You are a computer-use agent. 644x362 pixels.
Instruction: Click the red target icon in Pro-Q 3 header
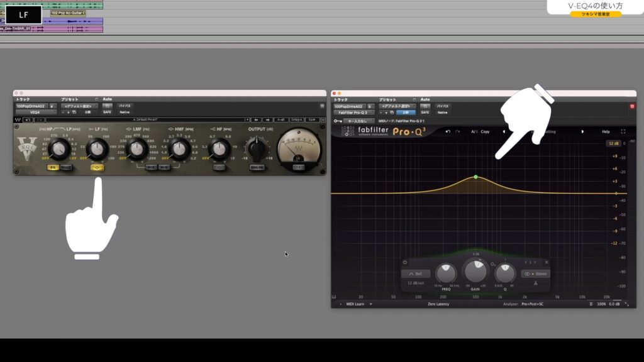pos(632,106)
